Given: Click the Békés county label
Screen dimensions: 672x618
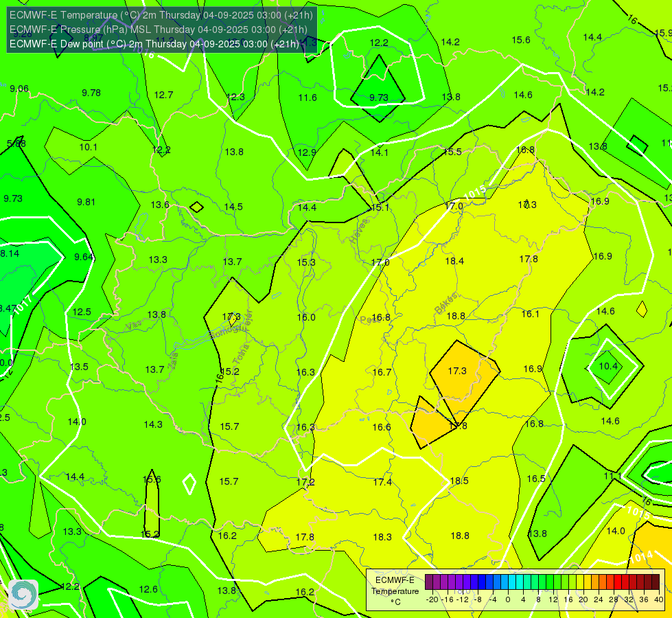Looking at the screenshot, I should [445, 304].
